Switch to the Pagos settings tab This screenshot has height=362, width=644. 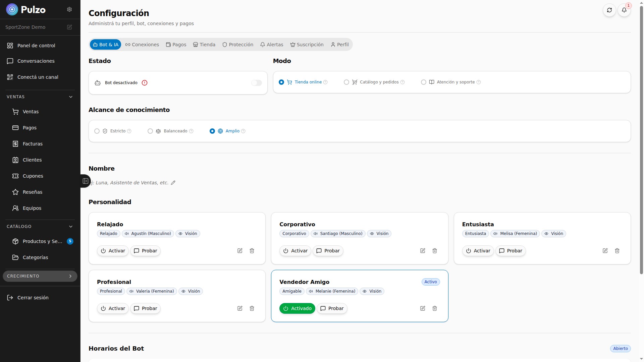point(176,44)
